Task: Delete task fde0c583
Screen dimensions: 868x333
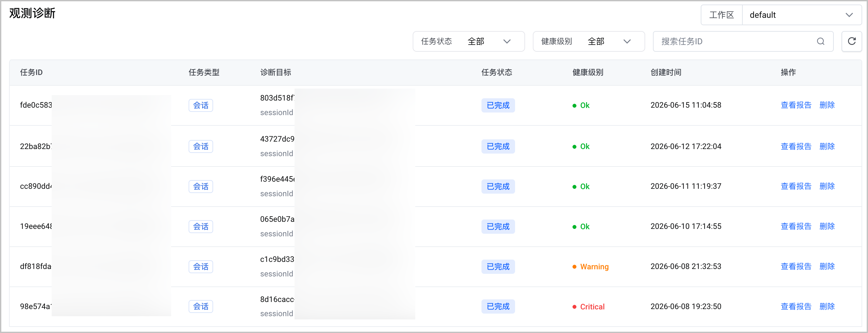Action: coord(827,105)
